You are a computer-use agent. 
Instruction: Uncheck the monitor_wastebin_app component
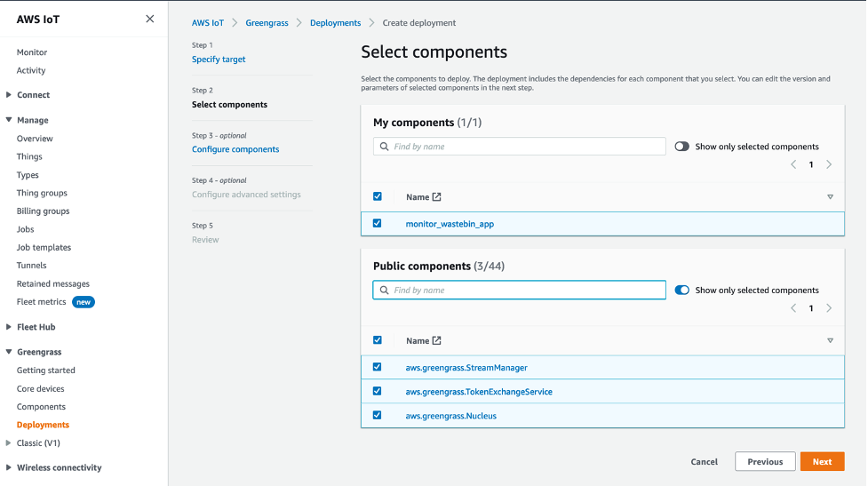378,224
